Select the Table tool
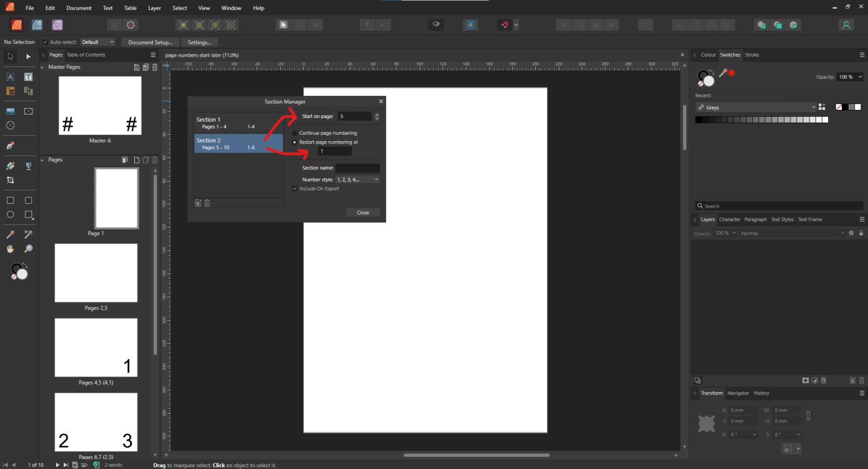Screen dimensions: 868x469 click(10, 91)
